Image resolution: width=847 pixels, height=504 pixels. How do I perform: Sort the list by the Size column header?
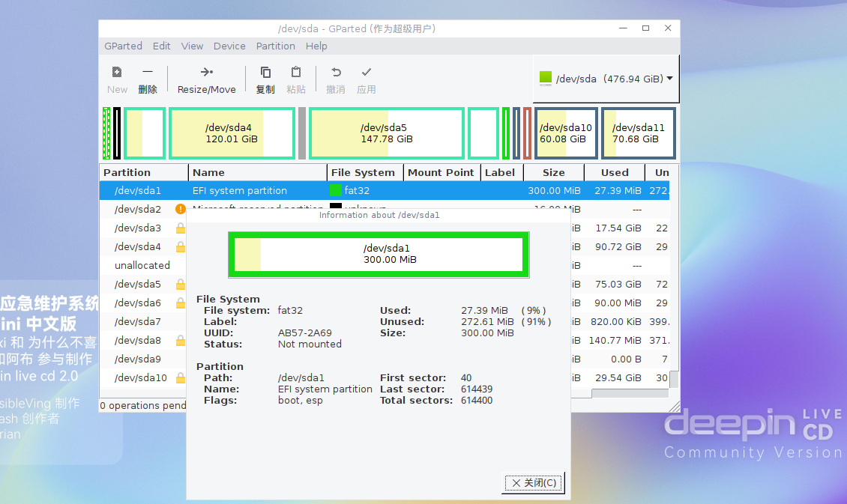(x=553, y=172)
